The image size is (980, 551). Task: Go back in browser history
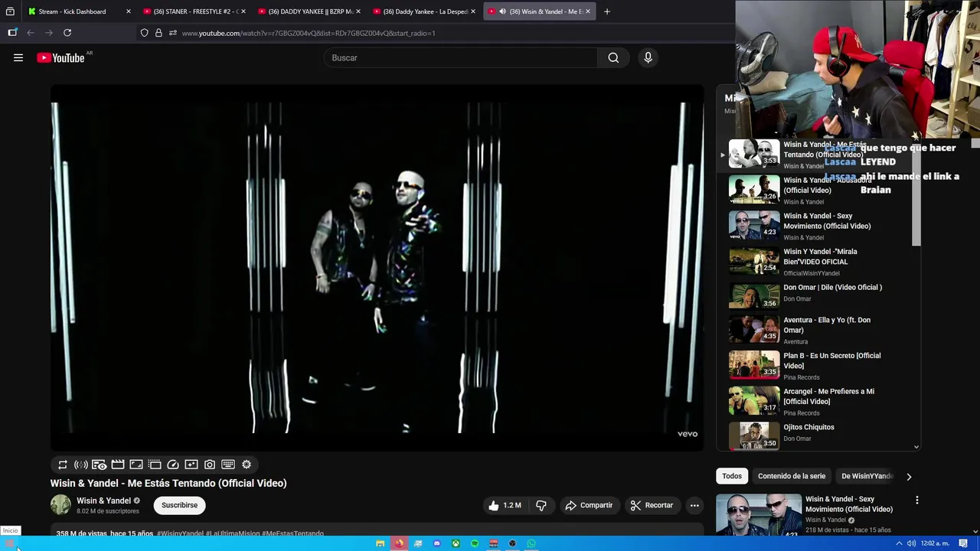31,33
